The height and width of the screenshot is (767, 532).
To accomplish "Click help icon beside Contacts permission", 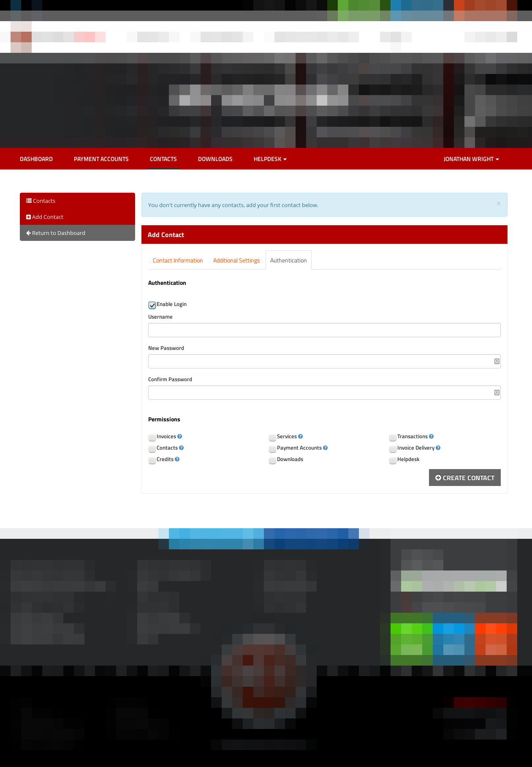I will tap(181, 448).
